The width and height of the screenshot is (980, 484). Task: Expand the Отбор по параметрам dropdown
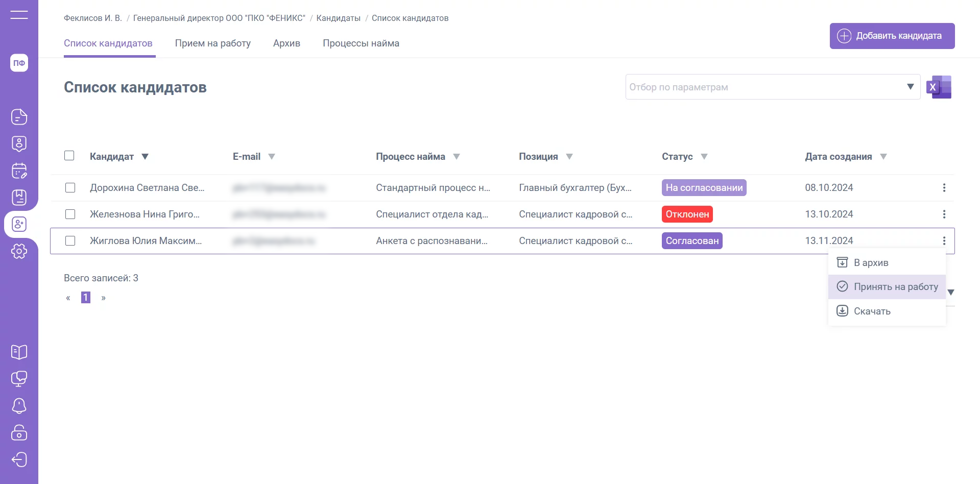910,87
